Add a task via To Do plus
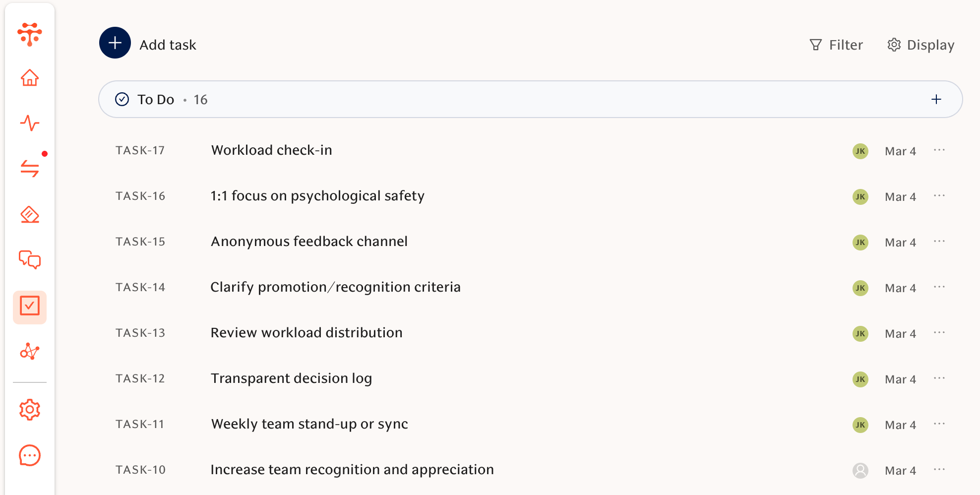Screen dimensions: 980x495 [936, 100]
